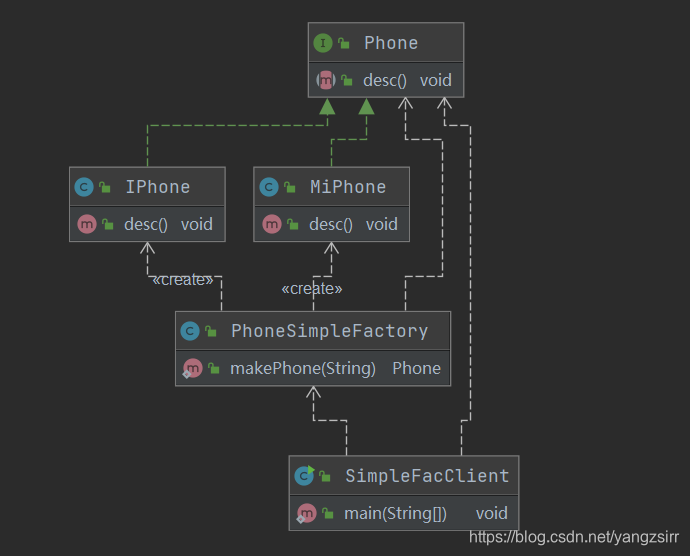Click the abstract method icon next to Phone desc()
690x556 pixels.
pyautogui.click(x=326, y=80)
